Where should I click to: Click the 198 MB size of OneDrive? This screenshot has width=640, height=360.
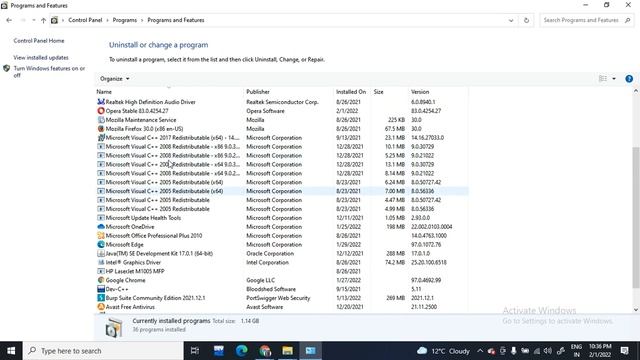pos(395,227)
